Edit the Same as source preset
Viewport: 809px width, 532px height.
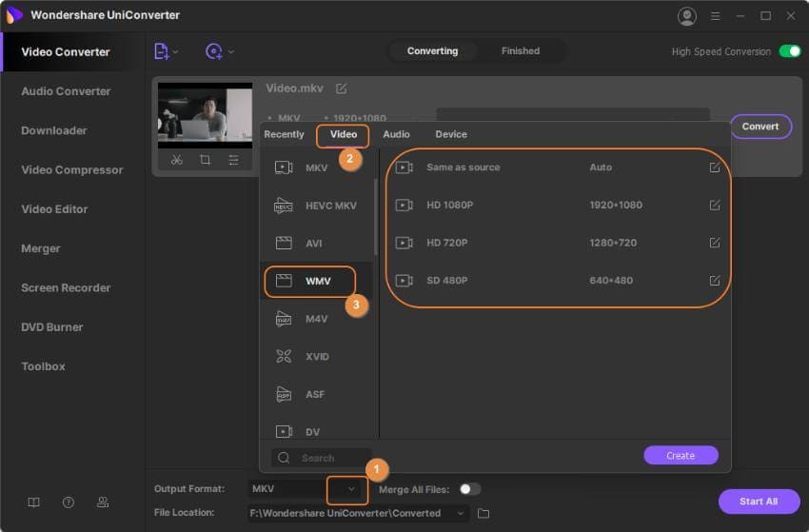(715, 167)
